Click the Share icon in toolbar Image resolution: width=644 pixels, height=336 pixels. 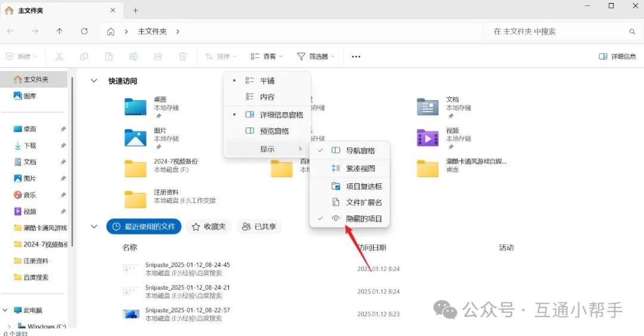point(158,56)
